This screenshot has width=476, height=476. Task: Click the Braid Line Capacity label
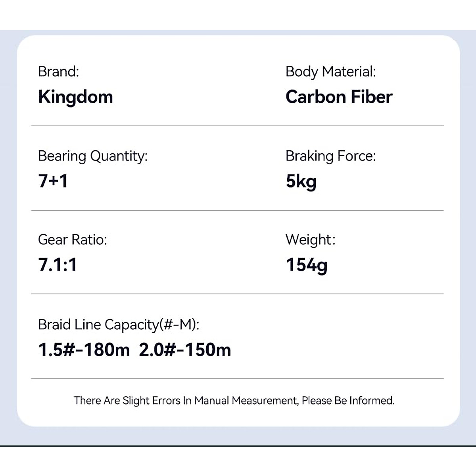click(118, 324)
